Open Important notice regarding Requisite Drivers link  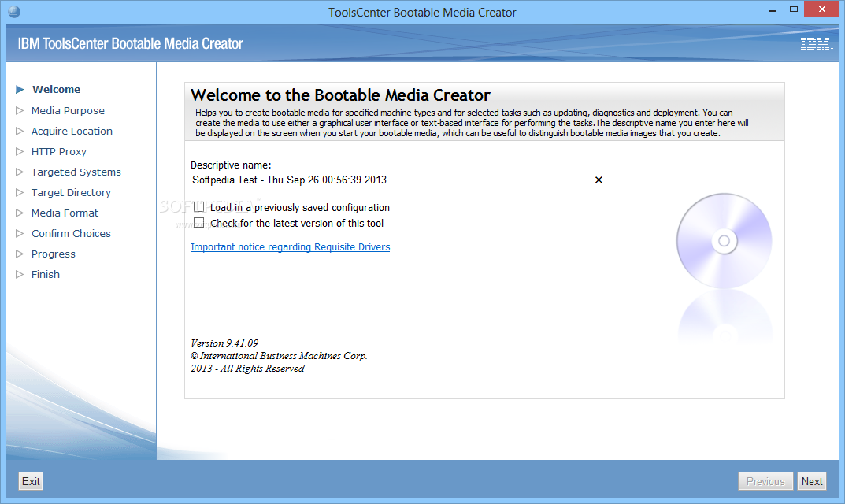(290, 246)
